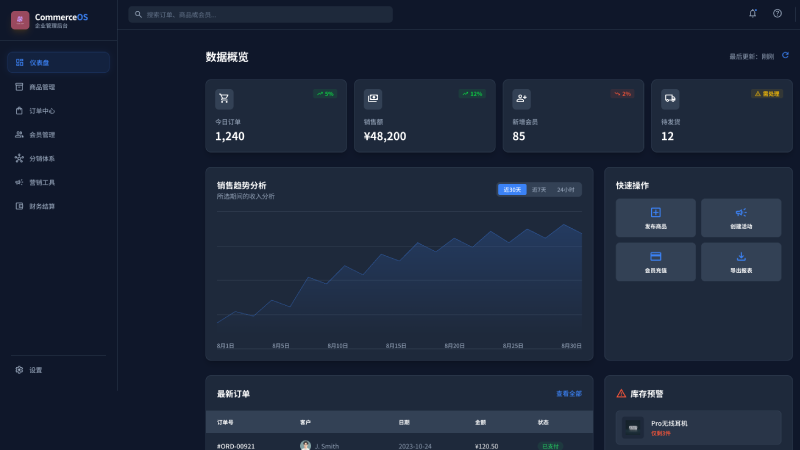Image resolution: width=800 pixels, height=450 pixels.
Task: Open help via question mark icon
Action: pos(777,14)
